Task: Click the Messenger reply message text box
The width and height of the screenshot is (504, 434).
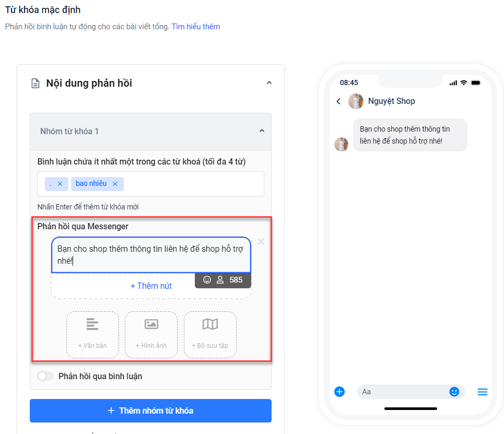Action: click(151, 255)
